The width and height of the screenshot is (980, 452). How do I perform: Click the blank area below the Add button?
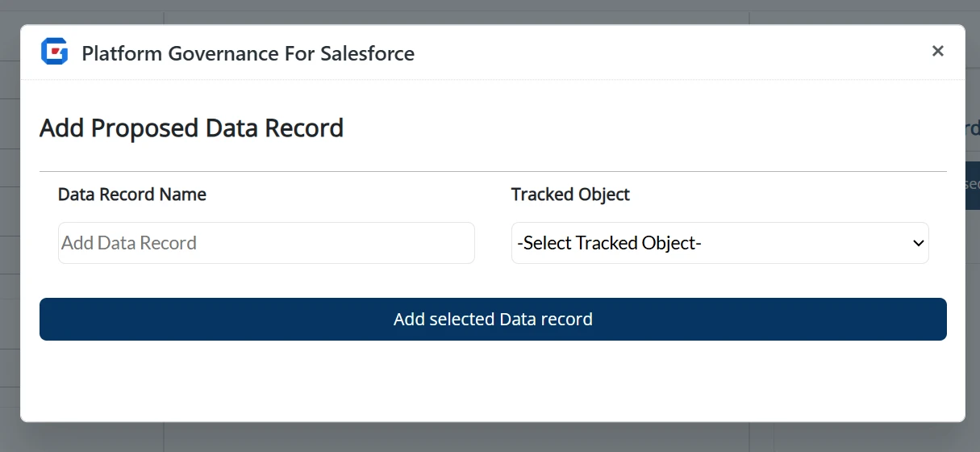click(x=492, y=379)
